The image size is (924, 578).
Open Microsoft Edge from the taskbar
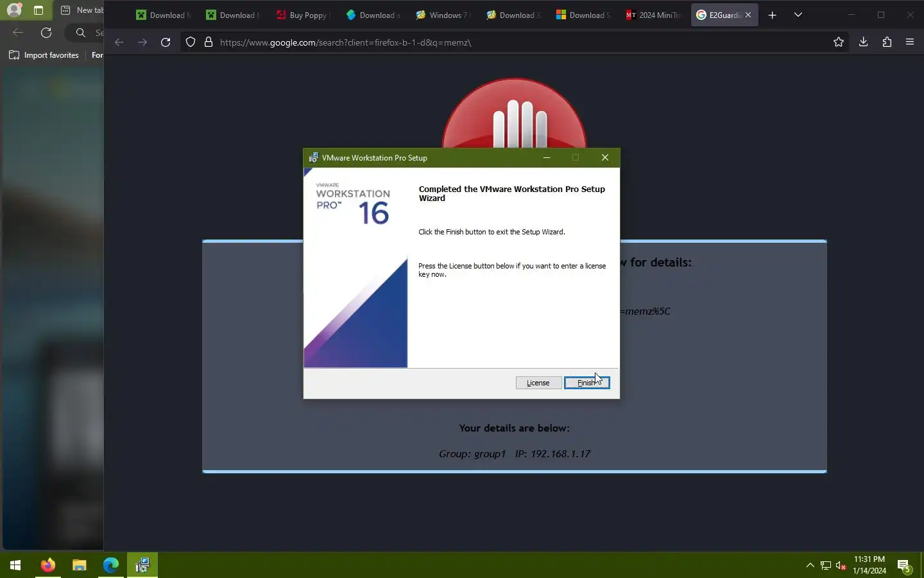point(110,565)
